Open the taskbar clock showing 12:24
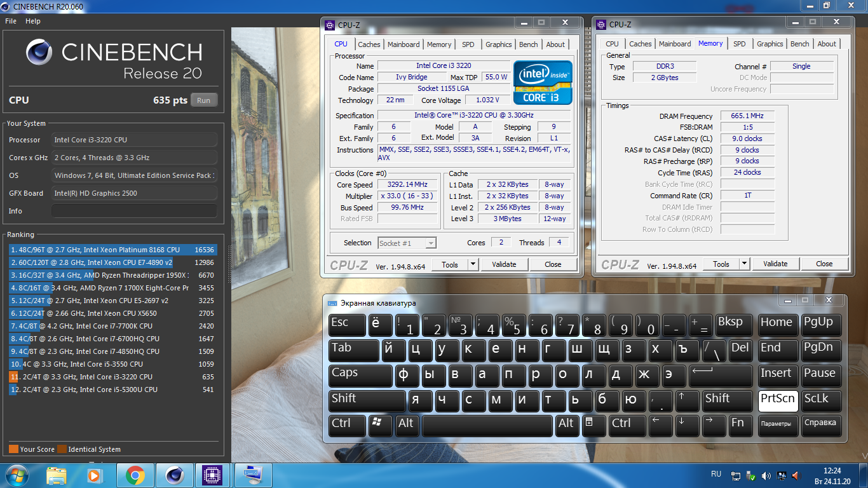 (x=832, y=476)
